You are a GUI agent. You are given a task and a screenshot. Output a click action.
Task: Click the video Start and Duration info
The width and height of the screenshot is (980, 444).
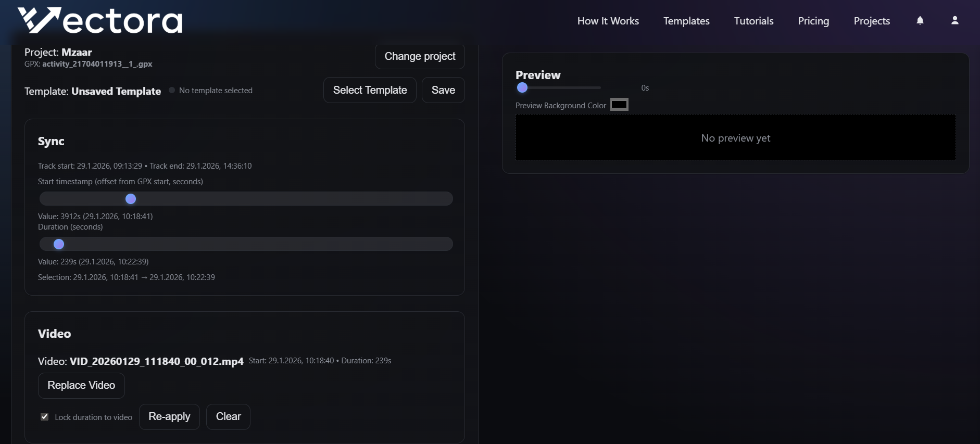pyautogui.click(x=320, y=361)
